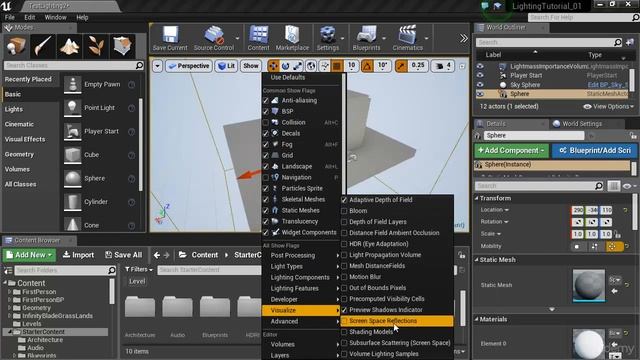Toggle Sky Sphere visibility eye
The image size is (640, 360).
(x=480, y=85)
